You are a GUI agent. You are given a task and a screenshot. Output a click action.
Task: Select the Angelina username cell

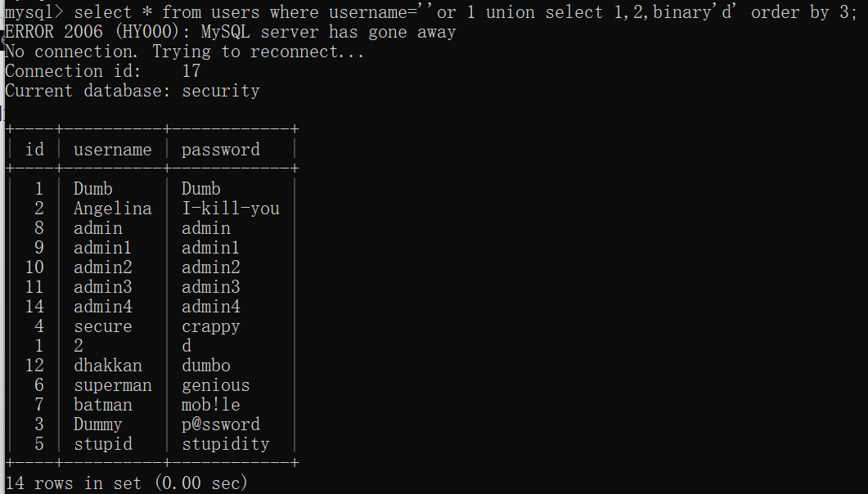(112, 209)
